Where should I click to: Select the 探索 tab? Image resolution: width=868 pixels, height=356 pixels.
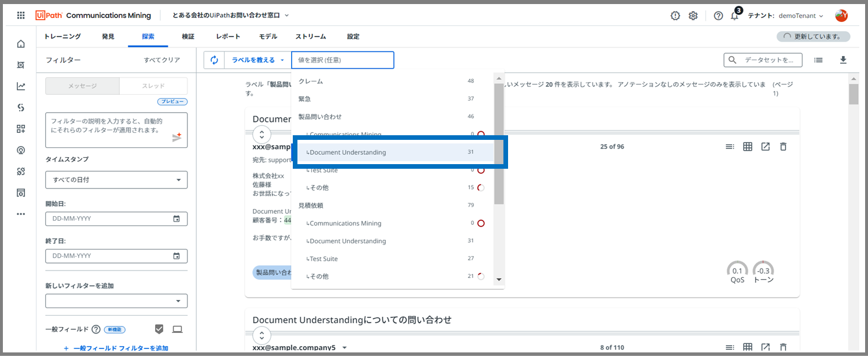tap(148, 36)
